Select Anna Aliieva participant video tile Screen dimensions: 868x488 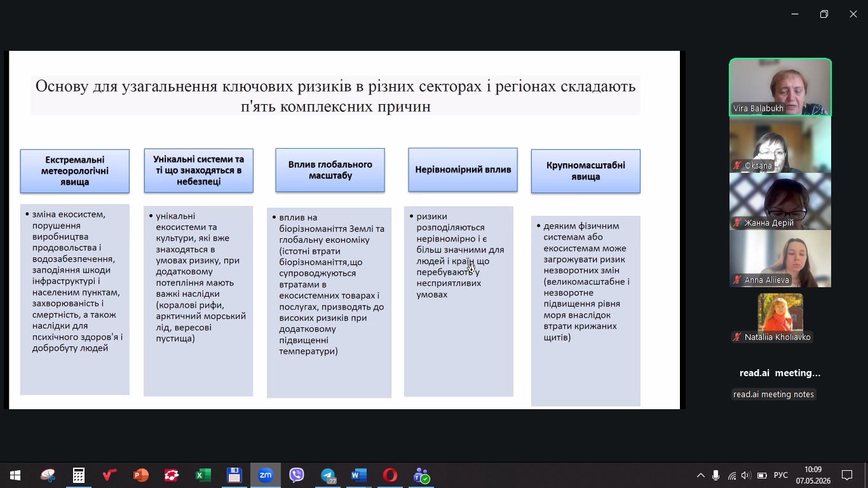pos(780,259)
